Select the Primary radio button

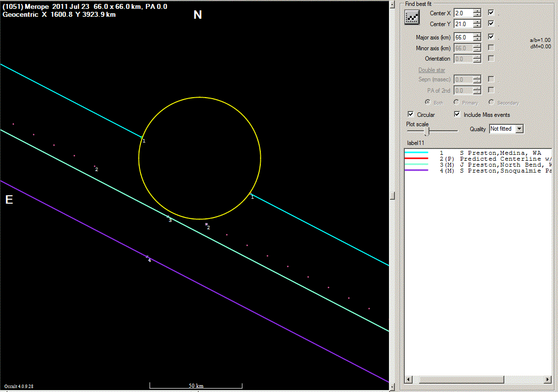coord(456,102)
